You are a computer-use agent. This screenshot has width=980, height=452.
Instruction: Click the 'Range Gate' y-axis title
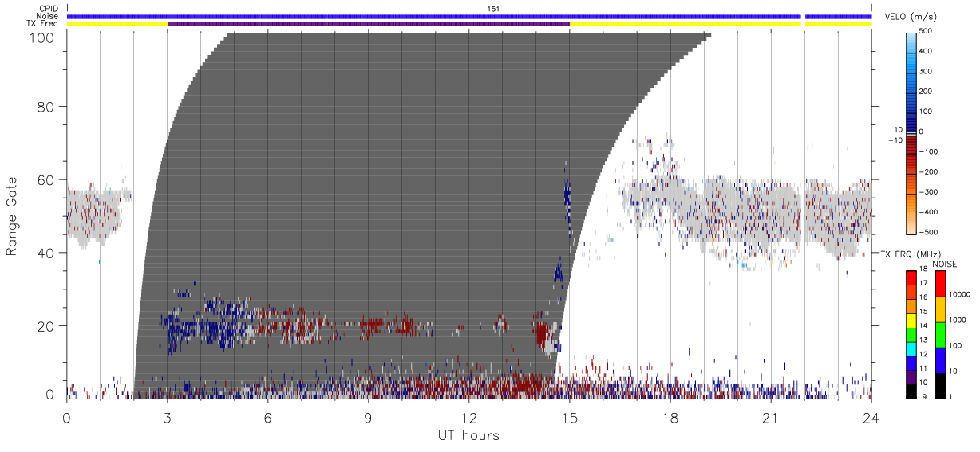coord(12,216)
